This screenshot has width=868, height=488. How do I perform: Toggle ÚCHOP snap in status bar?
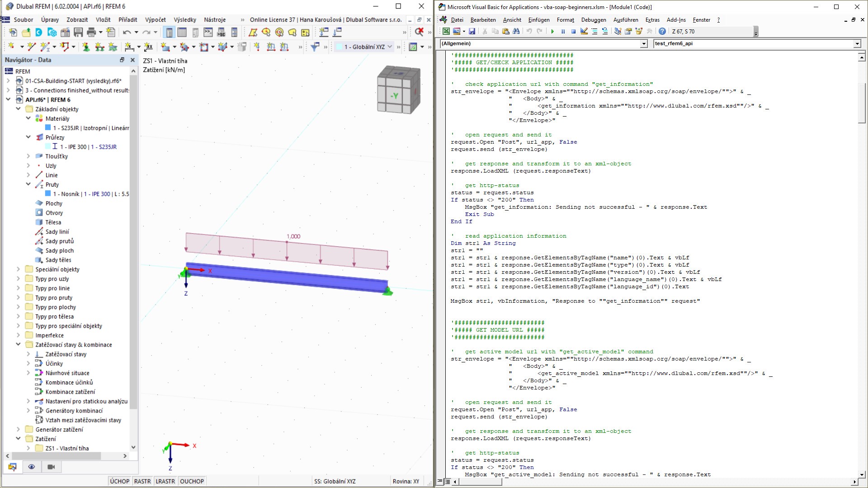(119, 481)
